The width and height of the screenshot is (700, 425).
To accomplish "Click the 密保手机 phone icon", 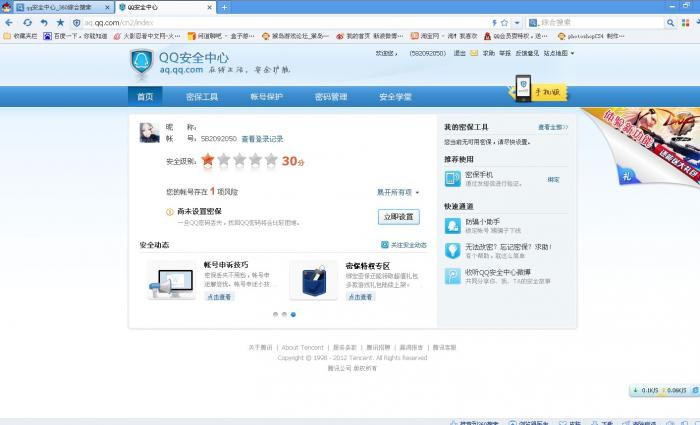I will 453,179.
